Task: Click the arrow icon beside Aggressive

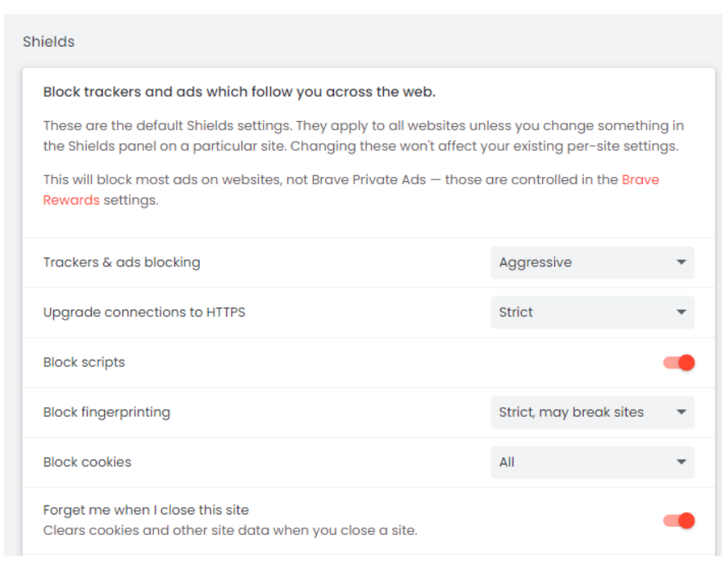Action: click(x=681, y=263)
